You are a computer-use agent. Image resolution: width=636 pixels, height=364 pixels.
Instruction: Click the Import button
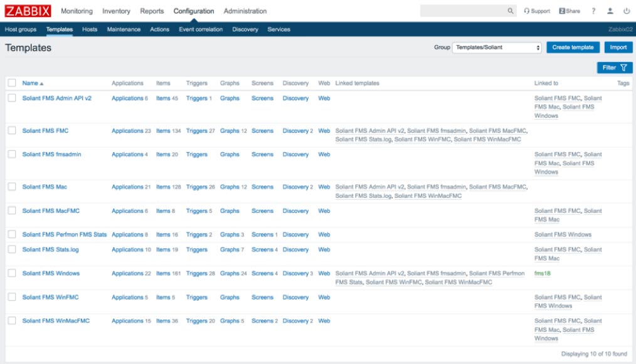pyautogui.click(x=618, y=48)
